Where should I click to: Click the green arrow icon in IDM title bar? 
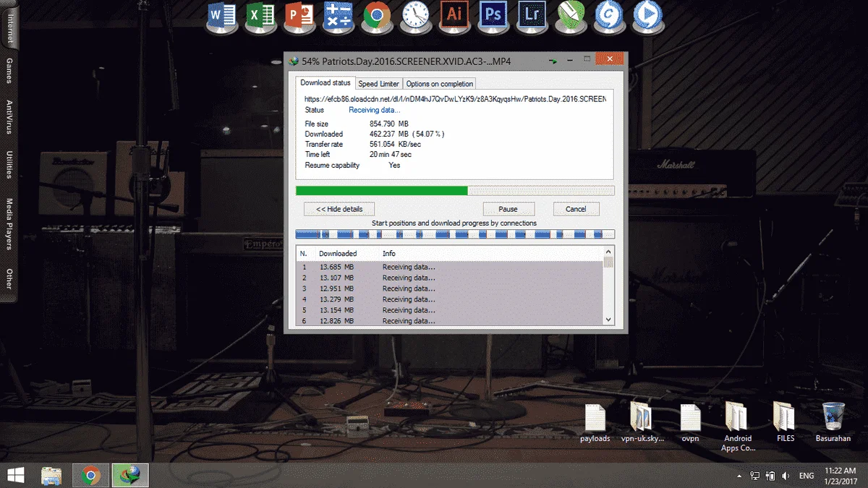pyautogui.click(x=554, y=61)
